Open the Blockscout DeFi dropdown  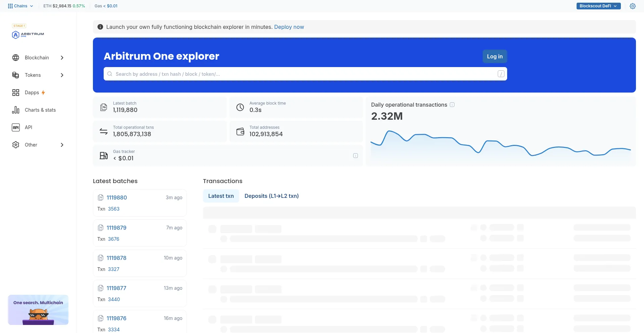(x=598, y=6)
